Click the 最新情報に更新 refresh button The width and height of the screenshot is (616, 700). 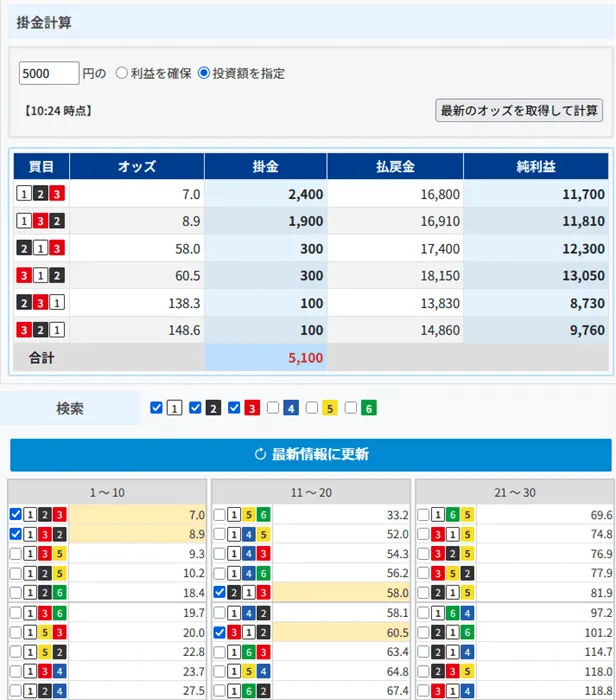311,454
